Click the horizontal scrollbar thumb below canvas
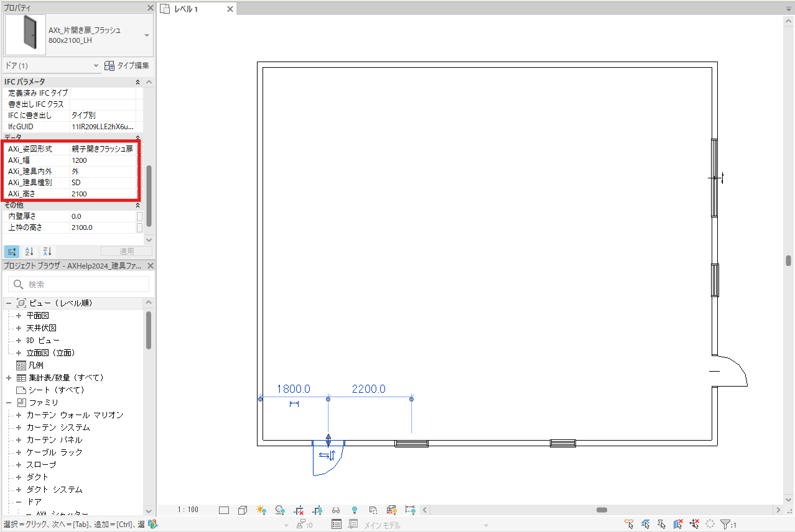Image resolution: width=795 pixels, height=532 pixels. (602, 510)
